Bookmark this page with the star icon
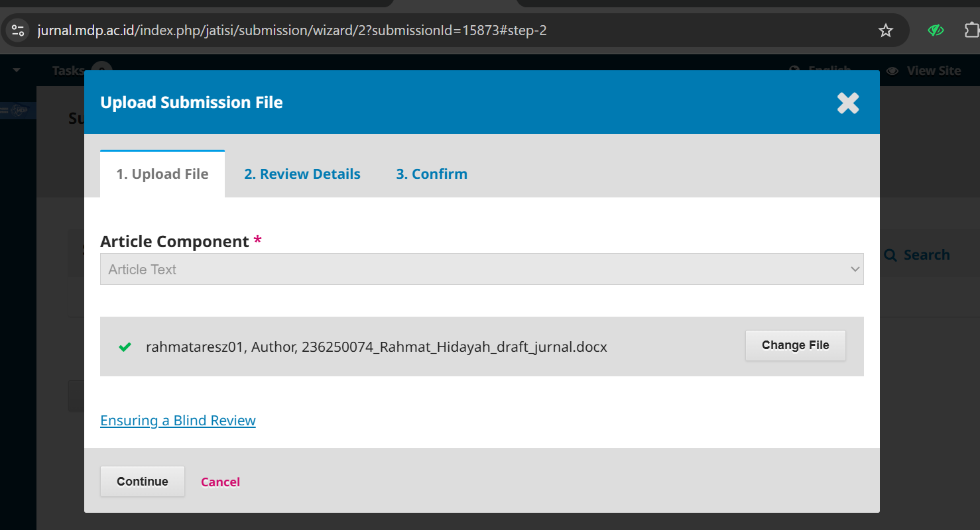The height and width of the screenshot is (530, 980). click(886, 30)
